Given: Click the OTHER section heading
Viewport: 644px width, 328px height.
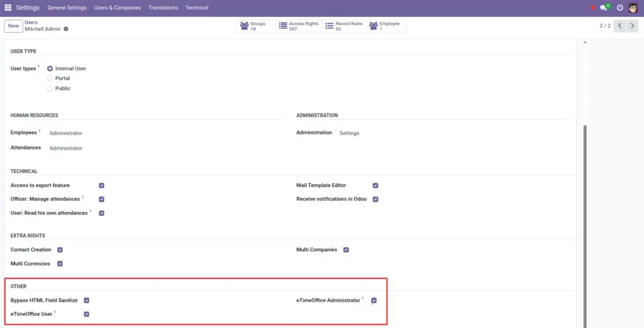Looking at the screenshot, I should [x=18, y=286].
